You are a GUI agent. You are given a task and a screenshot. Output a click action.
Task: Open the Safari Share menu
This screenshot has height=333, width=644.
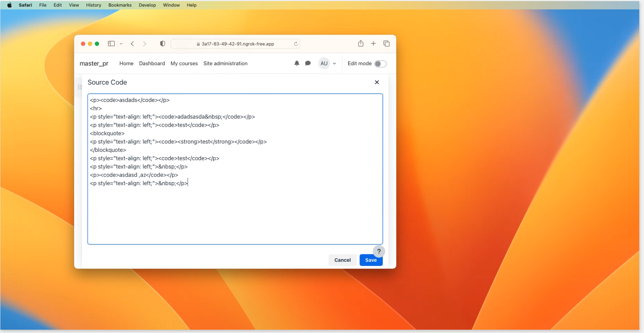point(361,43)
